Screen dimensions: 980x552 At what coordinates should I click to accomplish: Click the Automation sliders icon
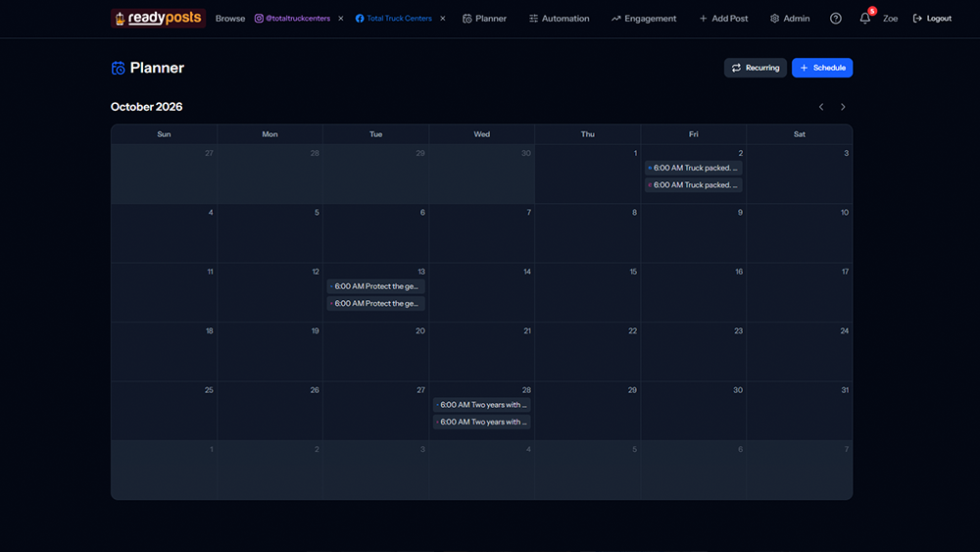tap(533, 19)
